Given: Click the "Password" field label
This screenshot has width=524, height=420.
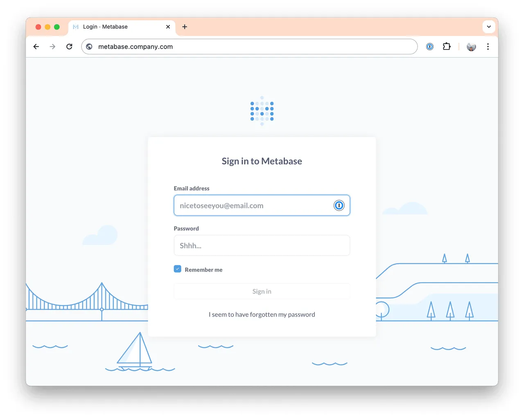Looking at the screenshot, I should point(186,229).
